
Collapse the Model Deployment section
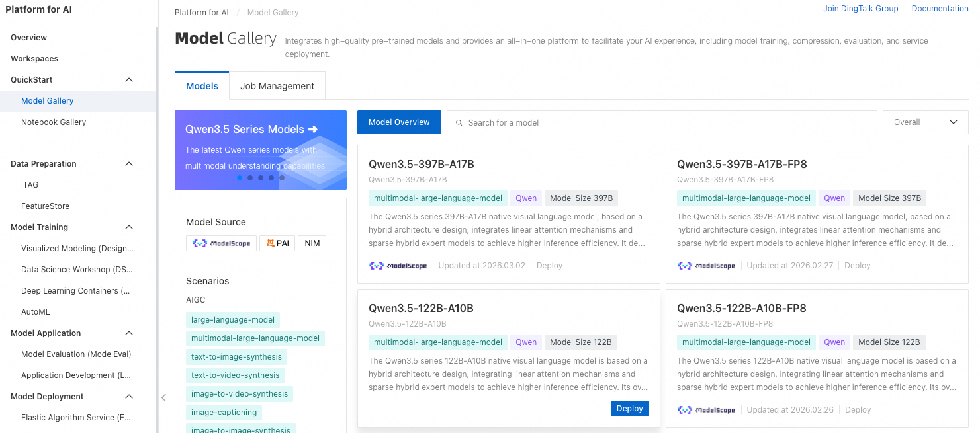coord(129,397)
